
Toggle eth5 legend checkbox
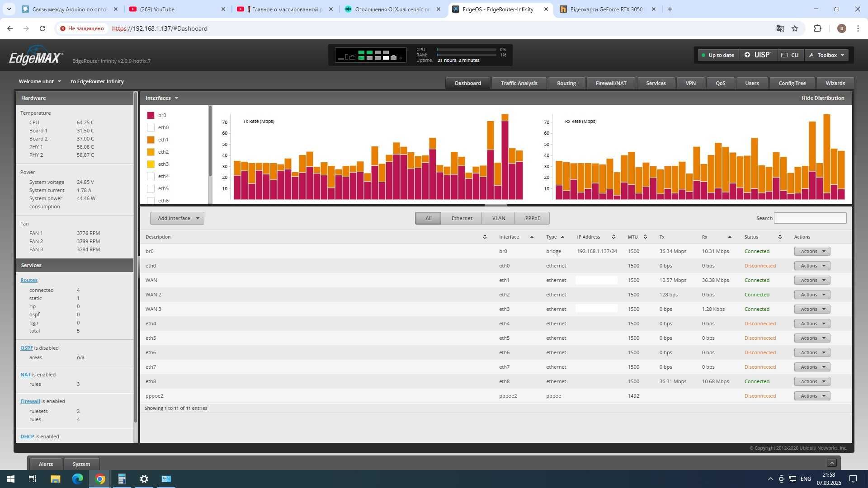tap(151, 188)
